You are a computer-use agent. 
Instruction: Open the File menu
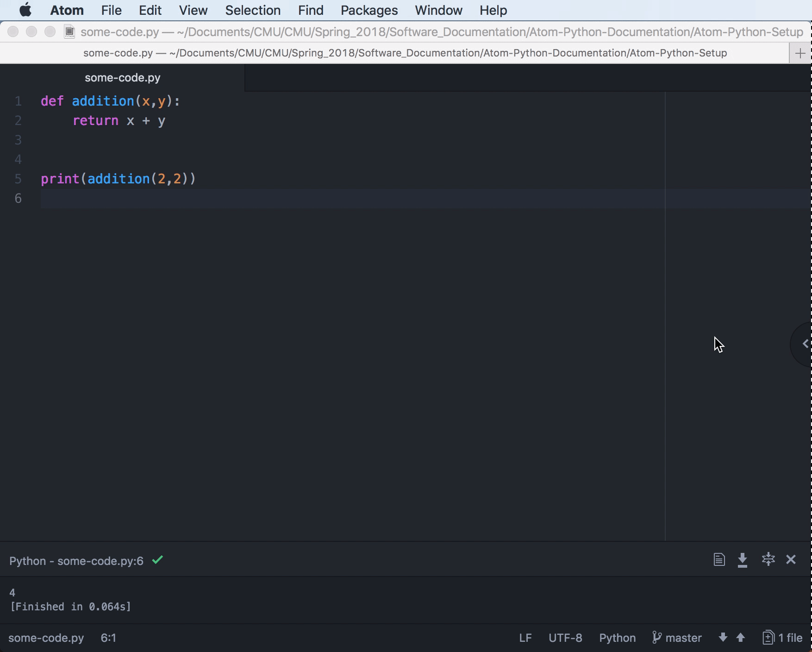click(x=111, y=10)
